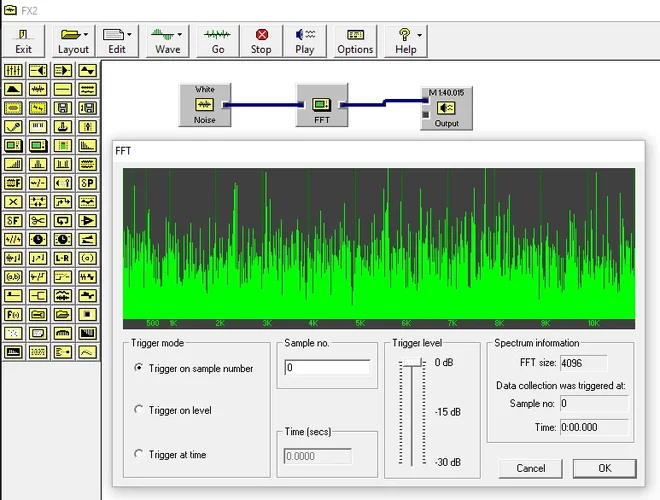
Task: Select Trigger on sample number option
Action: pos(138,368)
